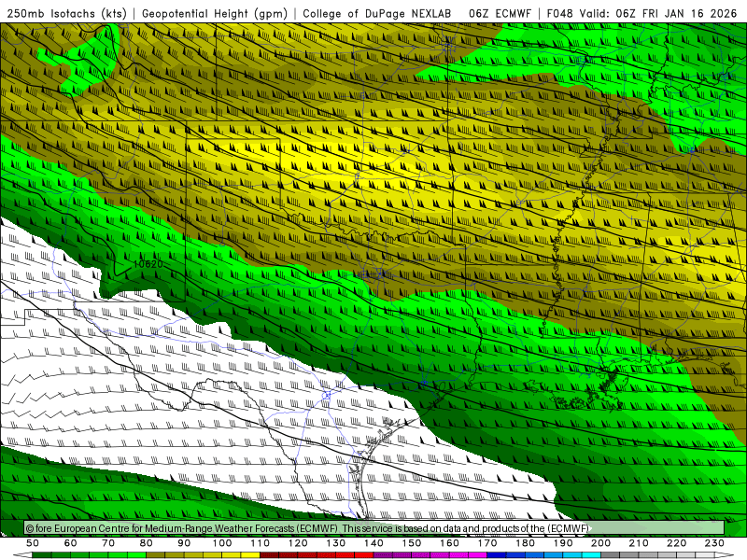Click the 90 knot legend label
The height and width of the screenshot is (560, 747).
pos(184,543)
